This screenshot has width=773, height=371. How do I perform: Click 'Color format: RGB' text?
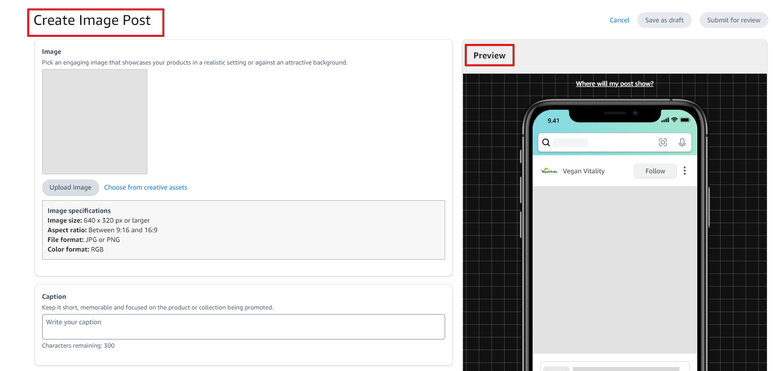tap(75, 249)
